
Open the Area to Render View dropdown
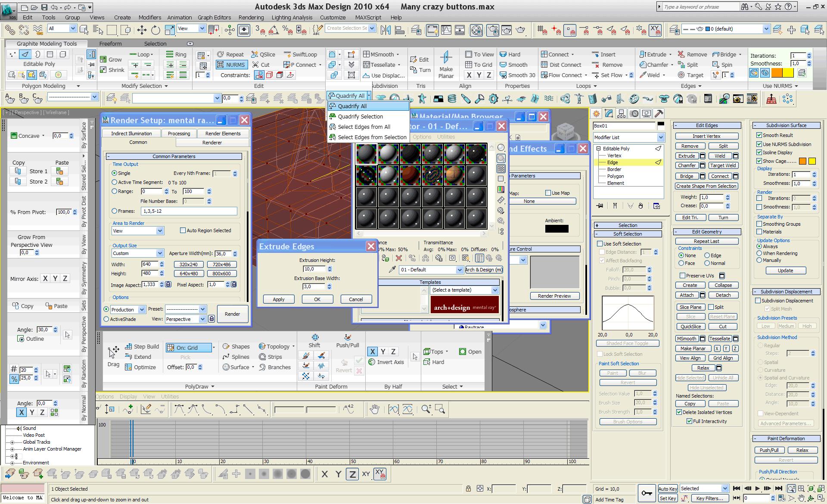click(160, 231)
